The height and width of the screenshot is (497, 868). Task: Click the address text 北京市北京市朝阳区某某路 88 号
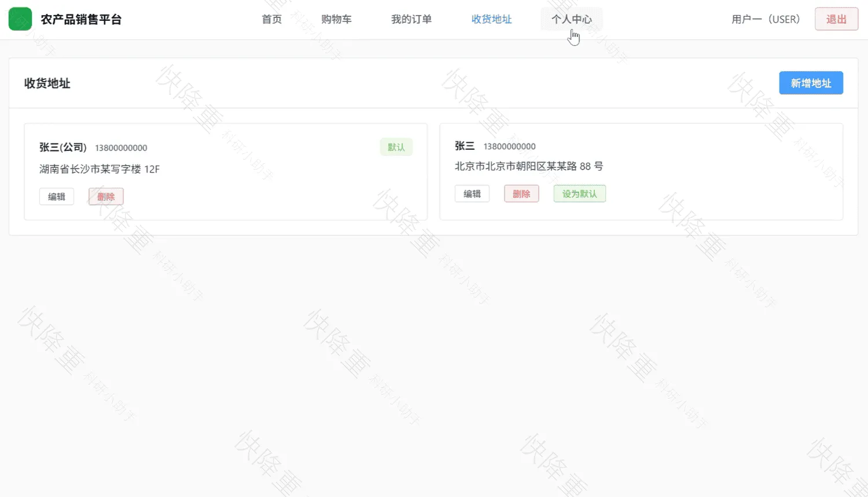529,166
